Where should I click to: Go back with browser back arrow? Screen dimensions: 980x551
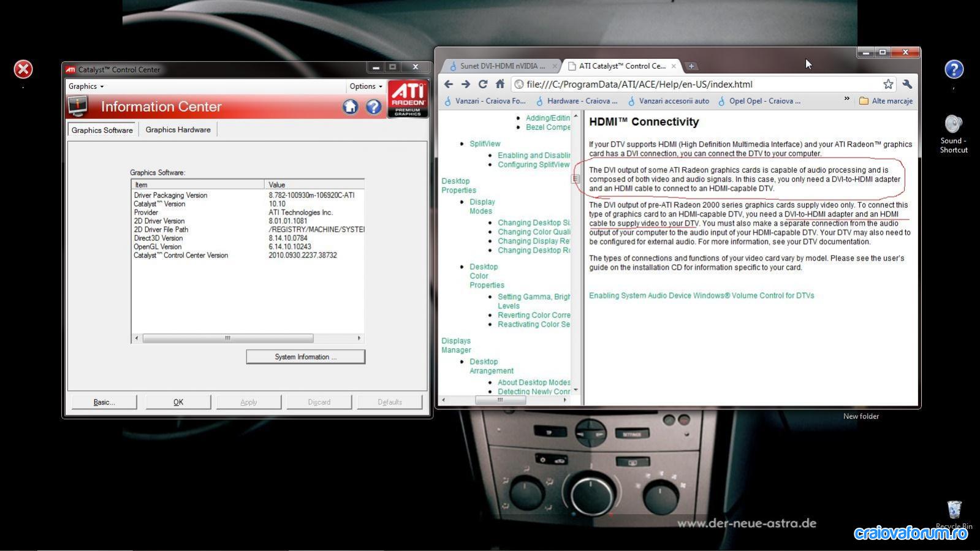coord(449,85)
